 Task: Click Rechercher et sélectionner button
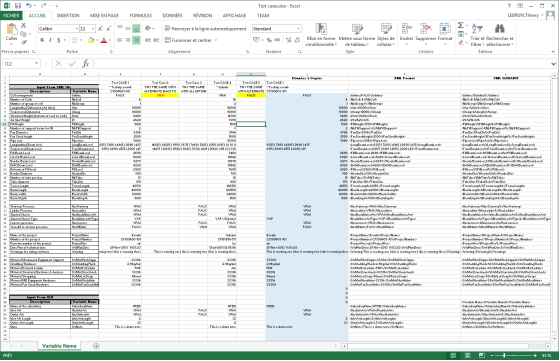point(500,35)
